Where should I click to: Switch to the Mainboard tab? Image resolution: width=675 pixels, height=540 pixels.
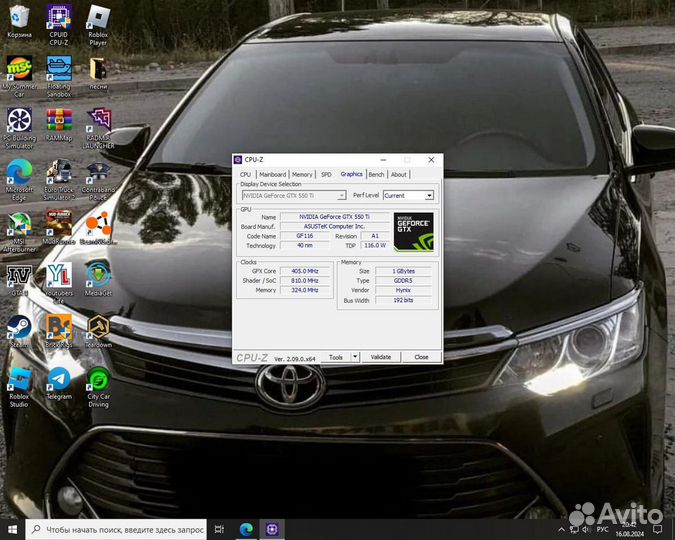tap(273, 174)
